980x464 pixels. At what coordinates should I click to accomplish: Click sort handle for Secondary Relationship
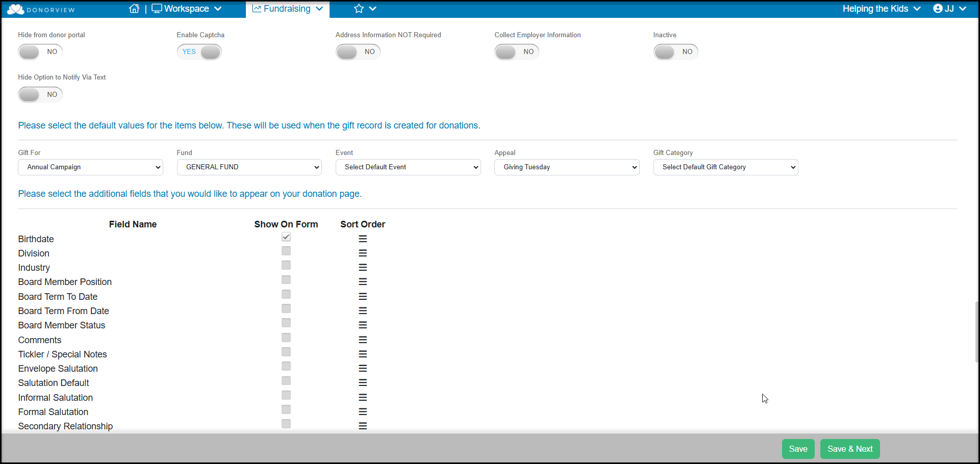(x=363, y=426)
